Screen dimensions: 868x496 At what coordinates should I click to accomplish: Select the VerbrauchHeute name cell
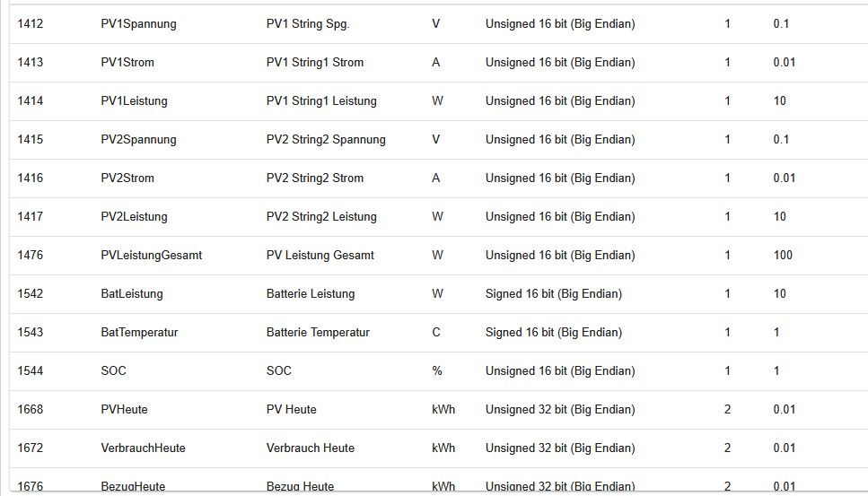click(x=143, y=448)
